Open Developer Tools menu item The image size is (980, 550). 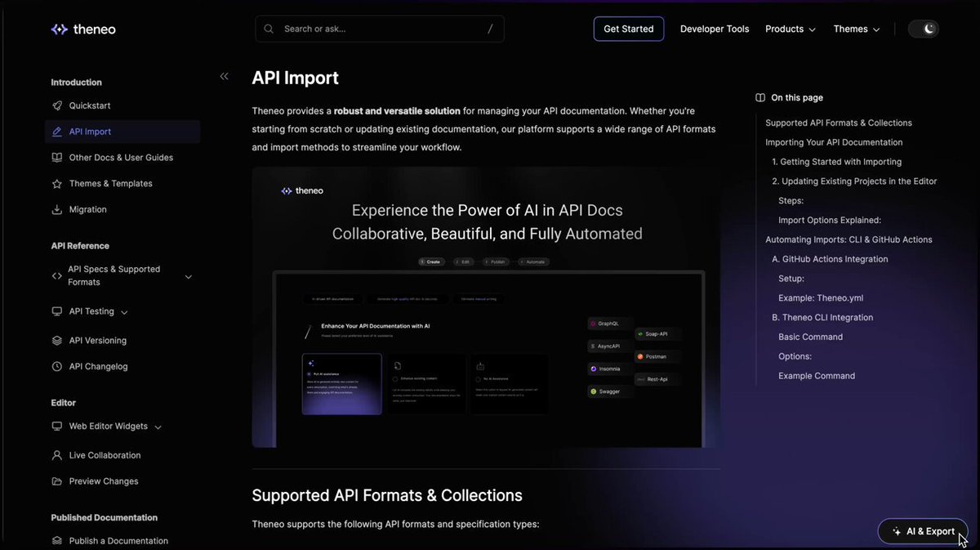(715, 29)
